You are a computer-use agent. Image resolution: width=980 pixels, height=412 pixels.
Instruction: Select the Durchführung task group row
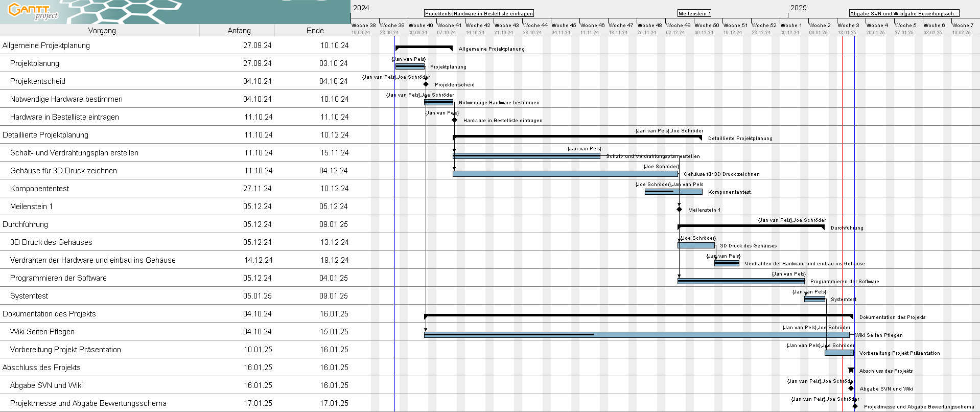[x=25, y=224]
